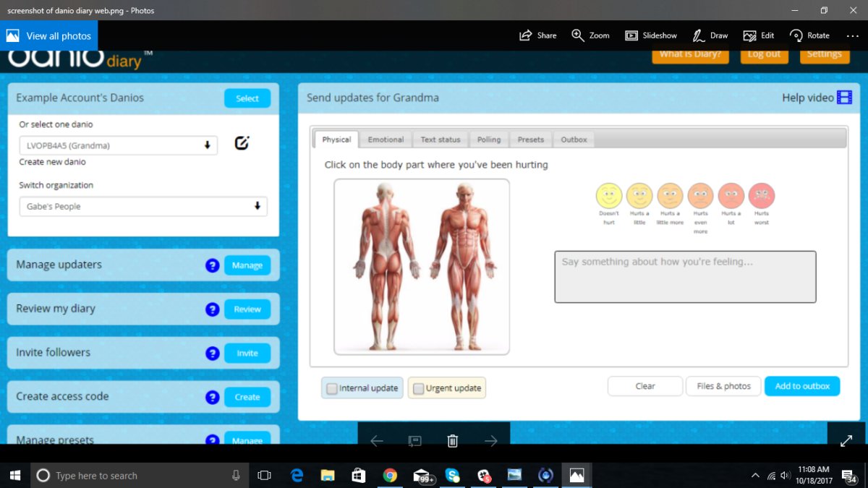This screenshot has width=868, height=488.
Task: Go to previous photo with left arrow
Action: (x=376, y=440)
